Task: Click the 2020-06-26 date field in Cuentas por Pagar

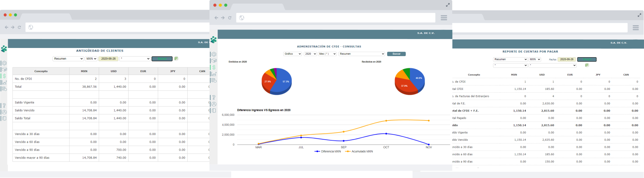Action: 567,59
